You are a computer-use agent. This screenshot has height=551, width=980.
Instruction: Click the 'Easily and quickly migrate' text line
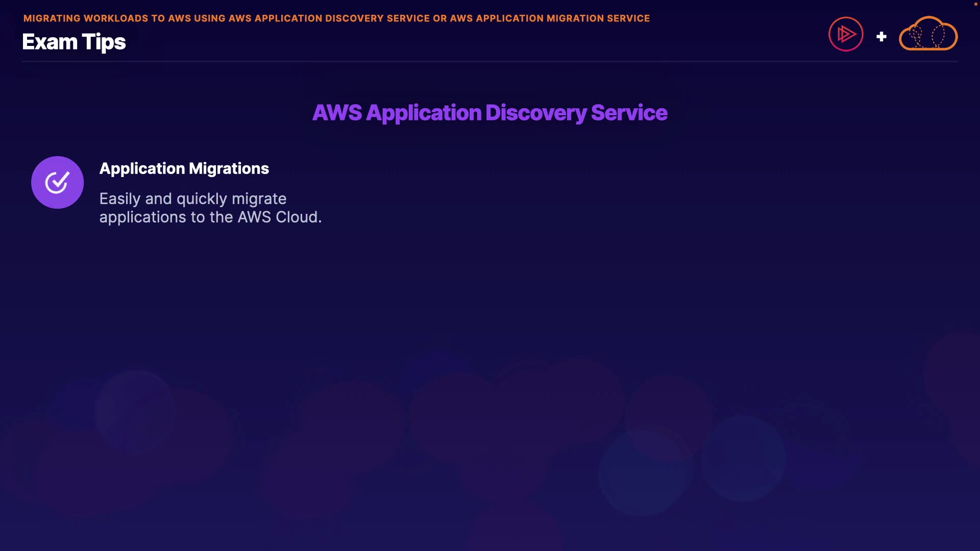(x=192, y=198)
